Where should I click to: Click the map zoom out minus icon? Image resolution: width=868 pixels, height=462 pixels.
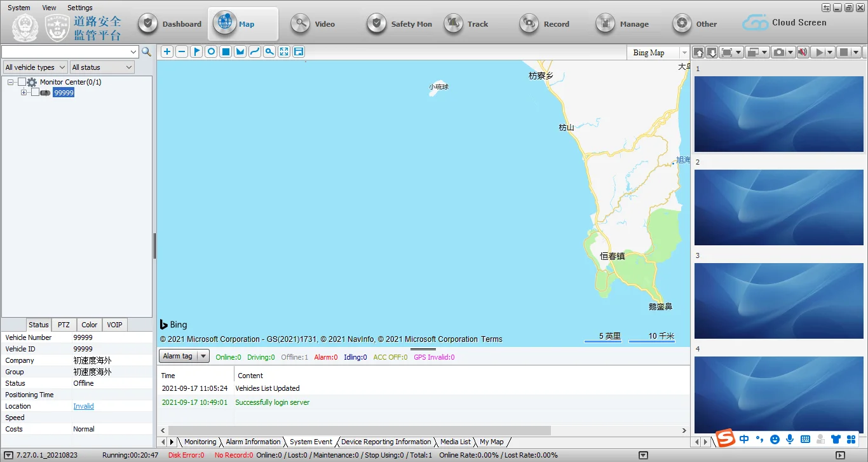pos(182,52)
